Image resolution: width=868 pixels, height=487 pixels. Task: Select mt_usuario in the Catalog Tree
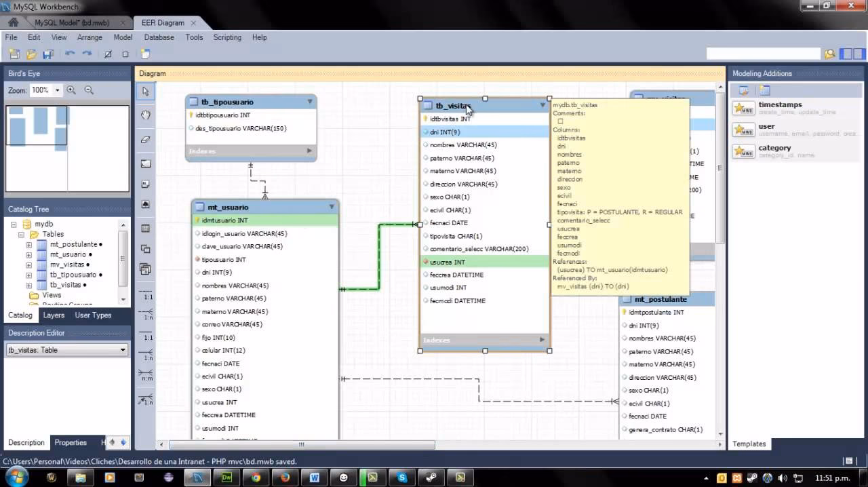[68, 255]
